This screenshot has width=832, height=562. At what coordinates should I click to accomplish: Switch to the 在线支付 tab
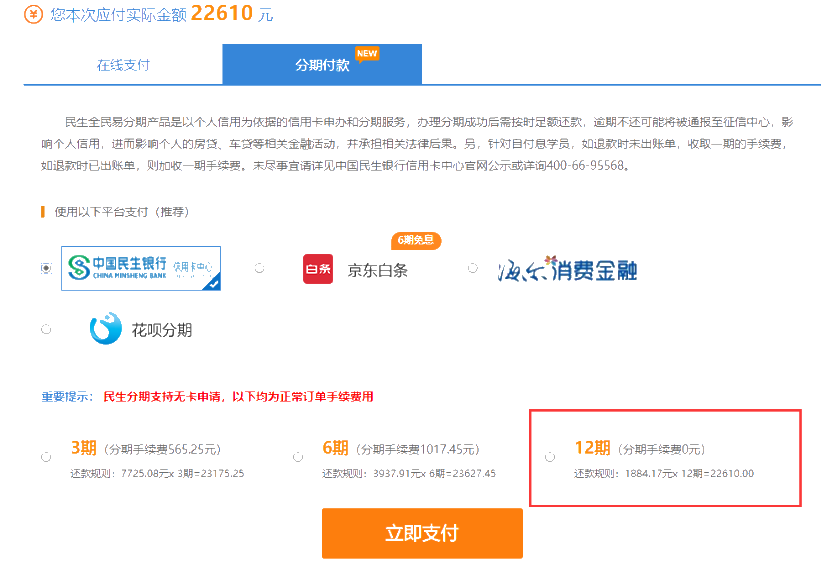click(x=123, y=65)
